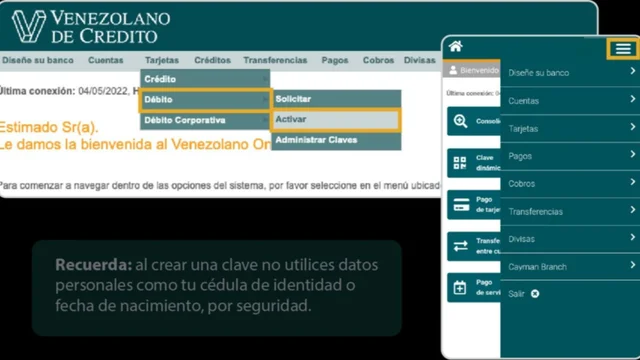Open the arrows Transferencia entre cuentas icon
Screen dimensions: 640x360
pyautogui.click(x=460, y=246)
